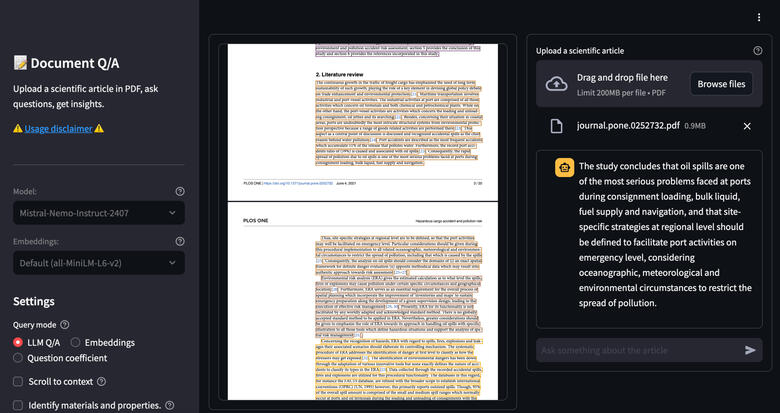Click help icon beside Embeddings label
Screen dimensions: 780x413
(x=179, y=241)
